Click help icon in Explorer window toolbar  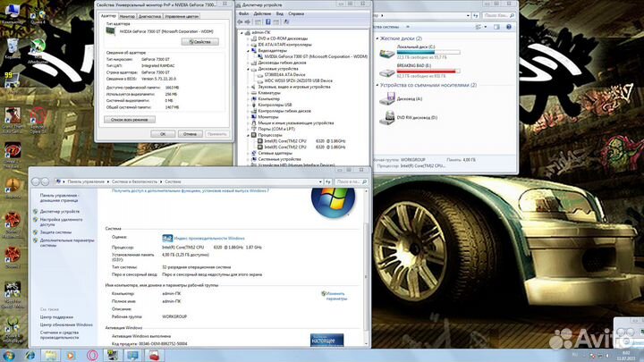point(508,27)
